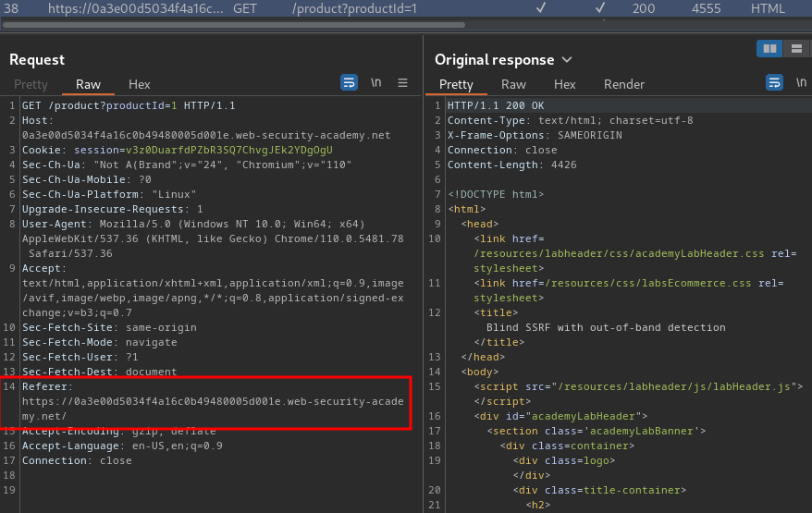
Task: Click the div id="academyLabHeader" line
Action: [560, 416]
